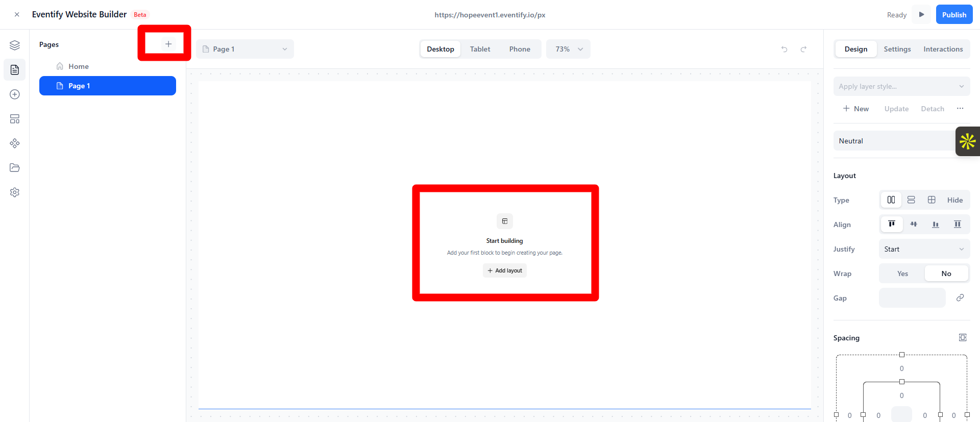Open the Layouts sections icon in sidebar
Viewport: 980px width, 422px height.
[x=15, y=119]
